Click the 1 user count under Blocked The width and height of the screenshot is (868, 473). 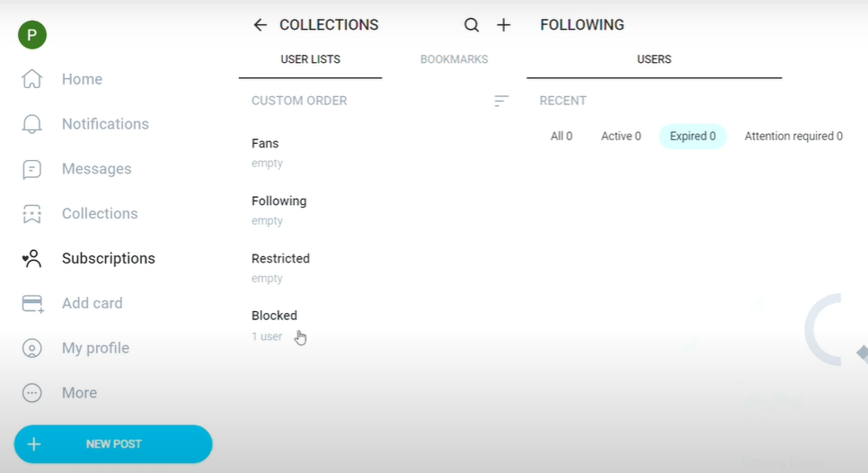[267, 336]
